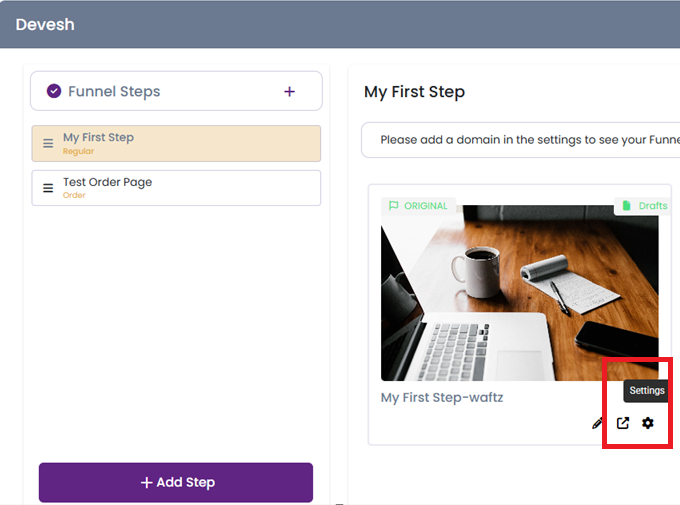The width and height of the screenshot is (680, 505).
Task: Click the Drafts status label text
Action: (652, 206)
